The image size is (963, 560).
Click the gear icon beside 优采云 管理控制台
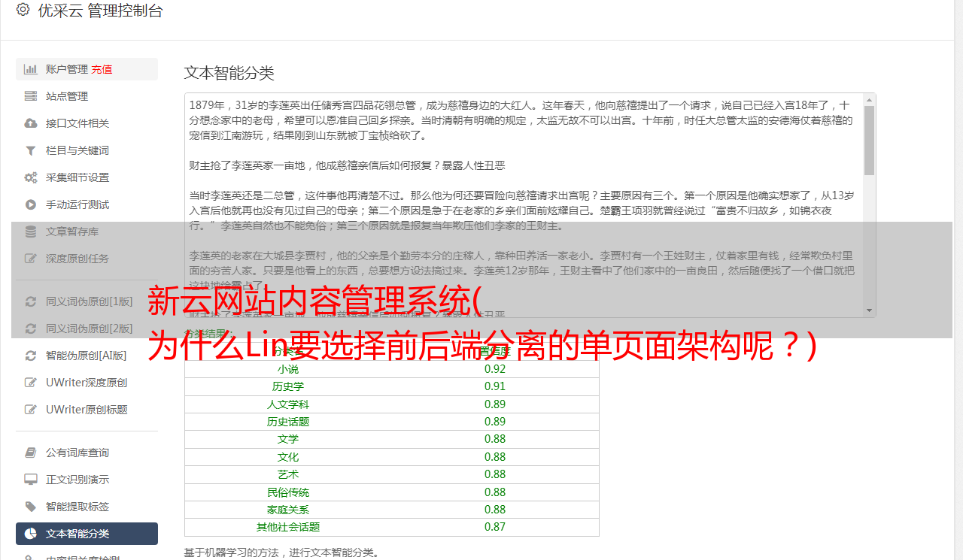23,10
